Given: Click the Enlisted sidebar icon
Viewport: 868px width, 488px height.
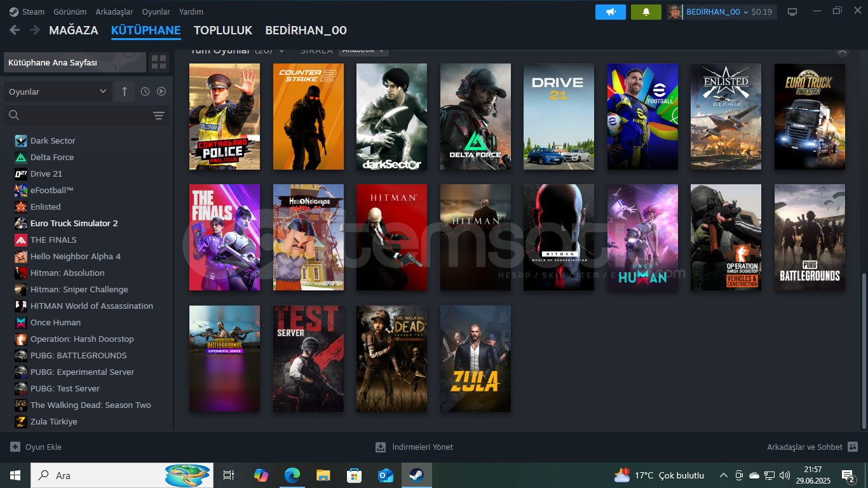Looking at the screenshot, I should pyautogui.click(x=21, y=207).
